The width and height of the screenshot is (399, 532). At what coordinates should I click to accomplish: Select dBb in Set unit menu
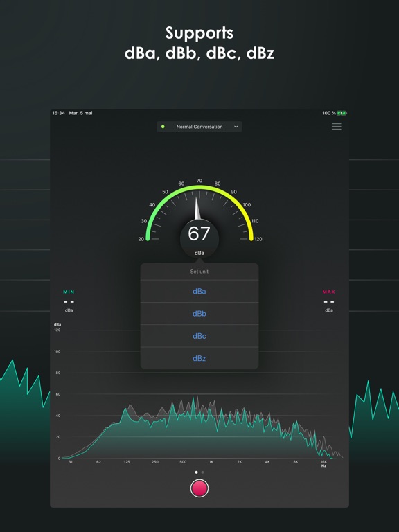coord(199,314)
